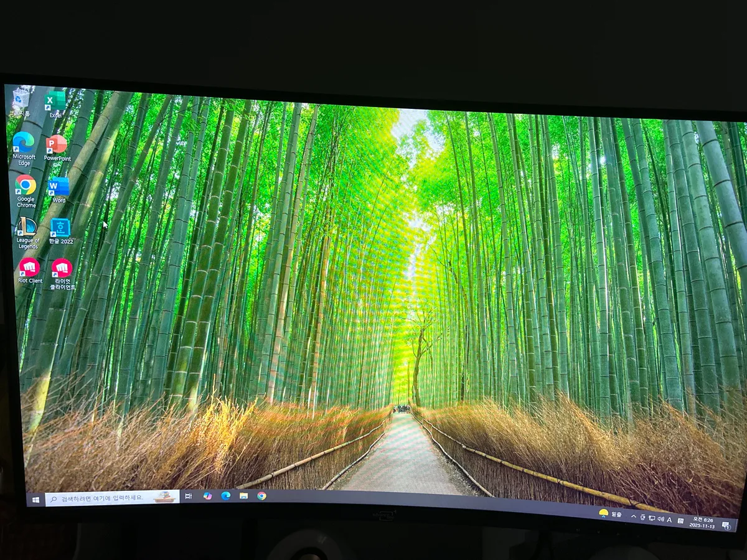Open the Windows Start menu

click(35, 499)
